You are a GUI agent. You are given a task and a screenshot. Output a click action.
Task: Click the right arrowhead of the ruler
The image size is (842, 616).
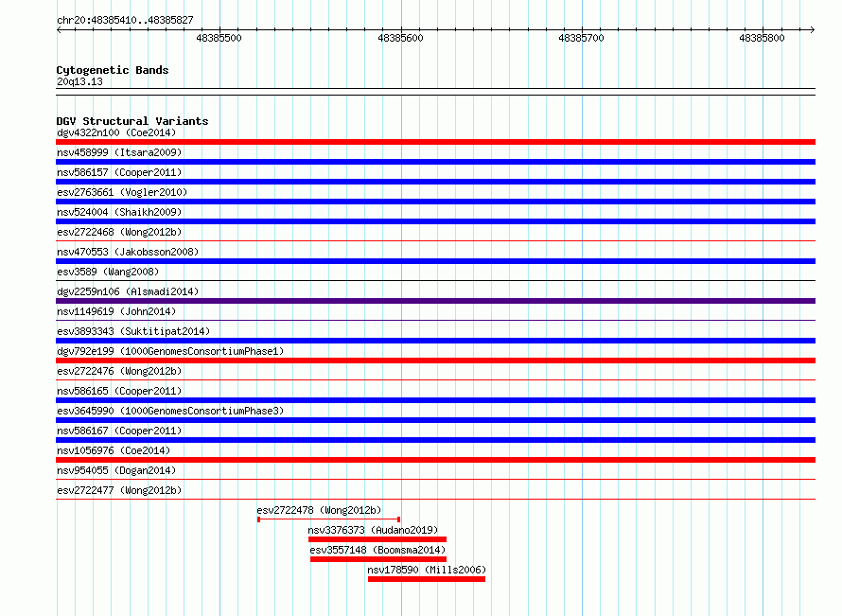point(813,29)
